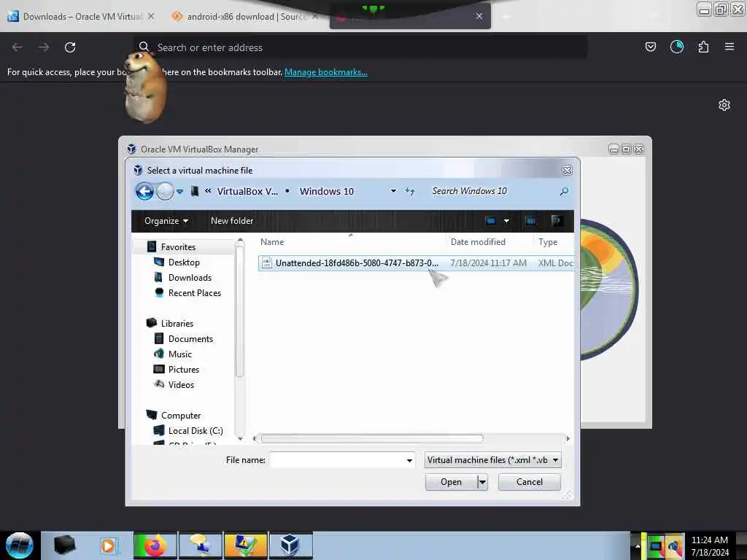Open Pictures library in the navigation pane
Image resolution: width=747 pixels, height=560 pixels.
183,369
